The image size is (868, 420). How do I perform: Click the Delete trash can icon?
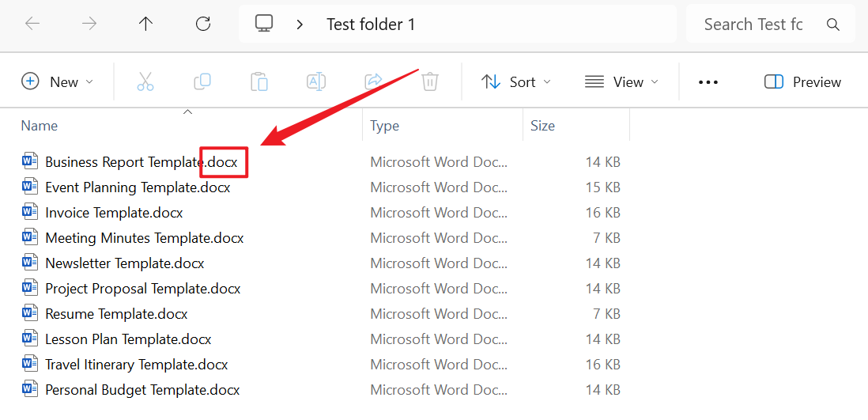[x=430, y=81]
